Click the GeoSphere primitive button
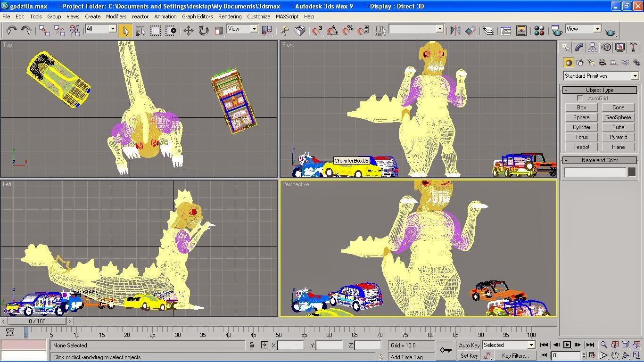 pyautogui.click(x=618, y=117)
